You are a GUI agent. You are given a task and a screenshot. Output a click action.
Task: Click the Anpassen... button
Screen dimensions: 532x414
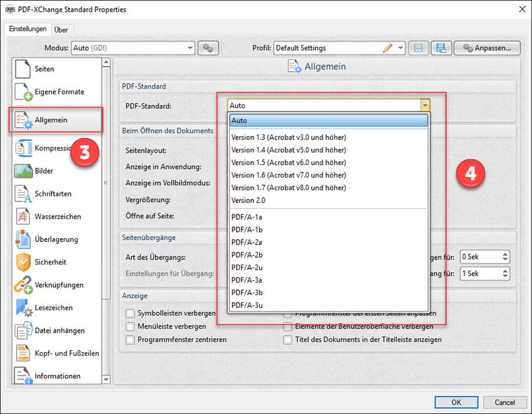487,48
